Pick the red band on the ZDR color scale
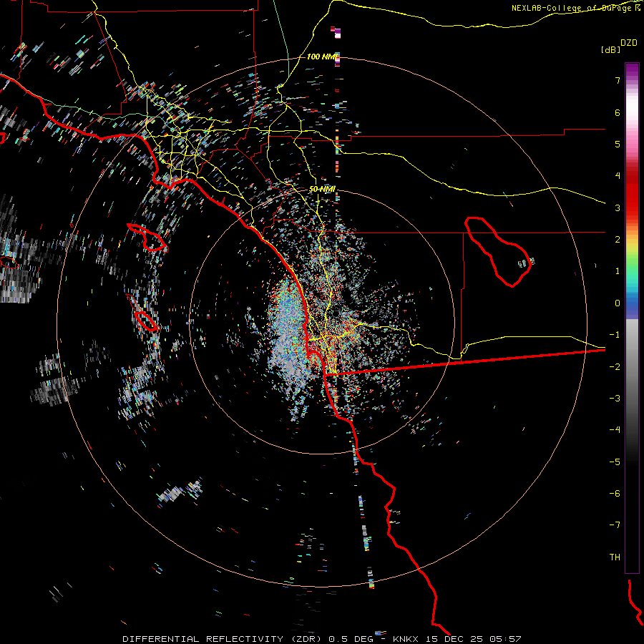Viewport: 644px width, 644px height. pos(632,197)
